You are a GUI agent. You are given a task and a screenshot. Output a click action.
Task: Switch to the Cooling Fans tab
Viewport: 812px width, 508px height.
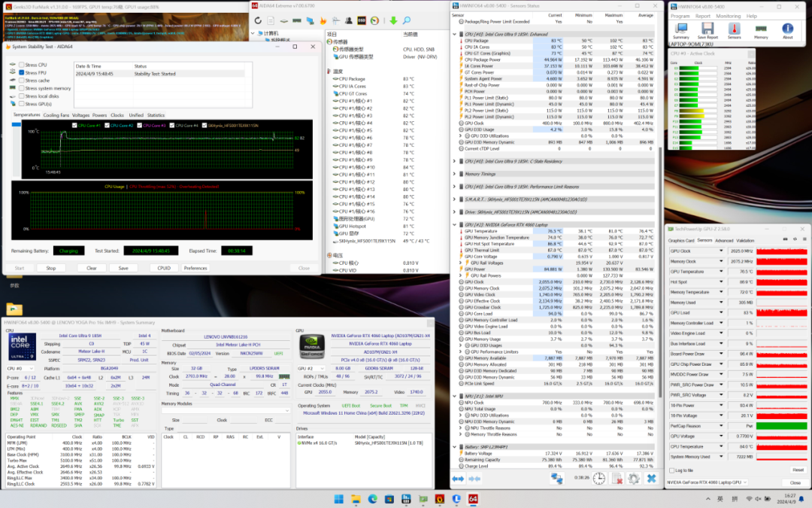(56, 115)
